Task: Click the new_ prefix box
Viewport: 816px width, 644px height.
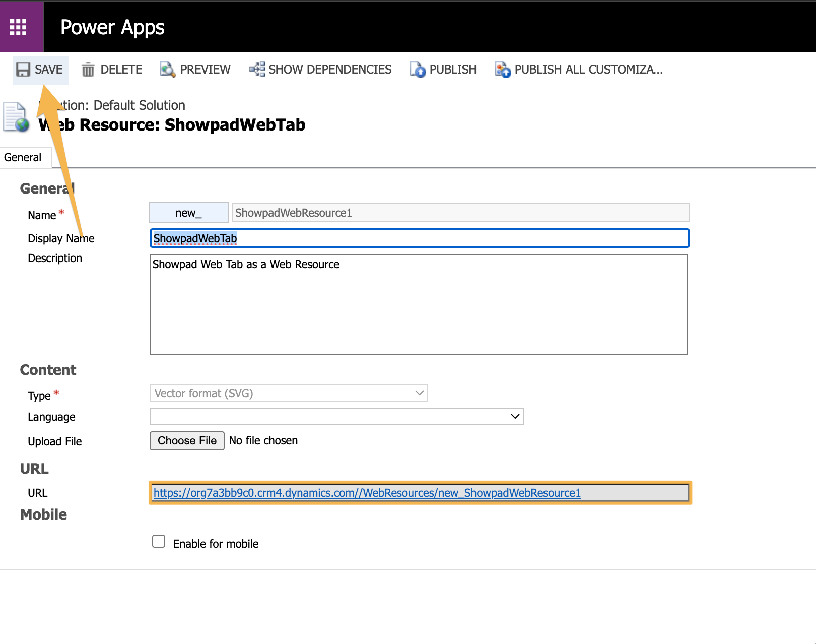Action: tap(188, 213)
